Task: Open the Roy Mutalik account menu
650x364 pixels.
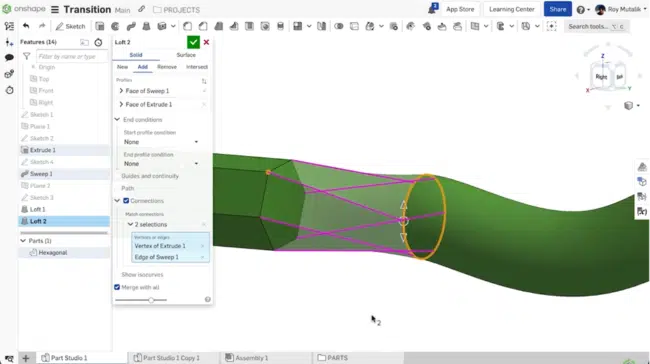Action: pos(620,9)
